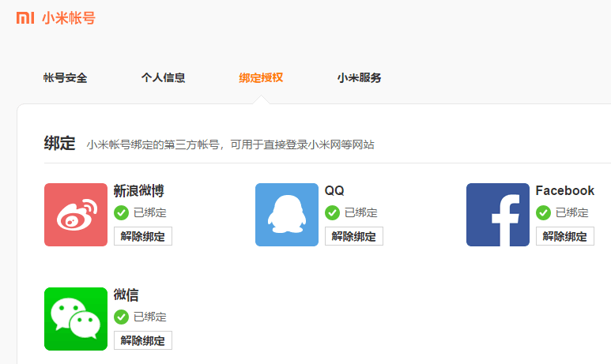Image resolution: width=611 pixels, height=364 pixels.
Task: Click 已绑定 status text under QQ
Action: [x=361, y=212]
